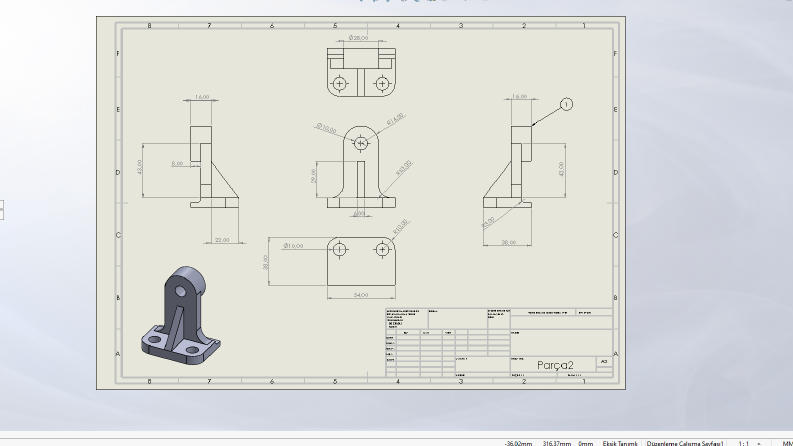Click the Parça2 title in title block

pyautogui.click(x=555, y=365)
